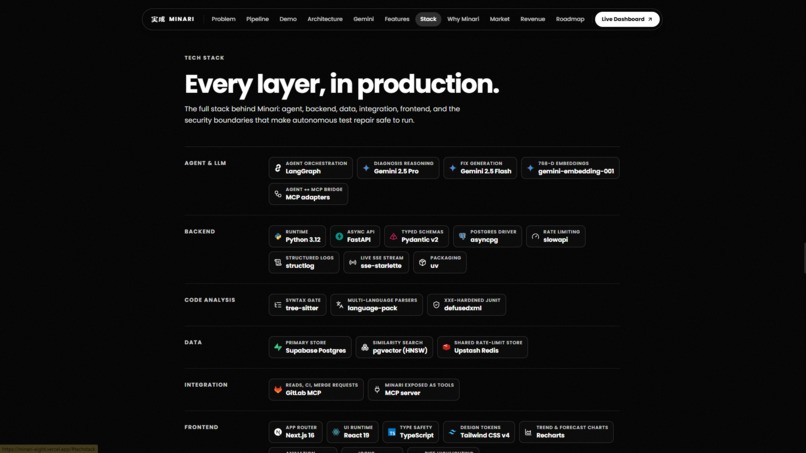Click the pgvector similarity search icon

tap(364, 347)
